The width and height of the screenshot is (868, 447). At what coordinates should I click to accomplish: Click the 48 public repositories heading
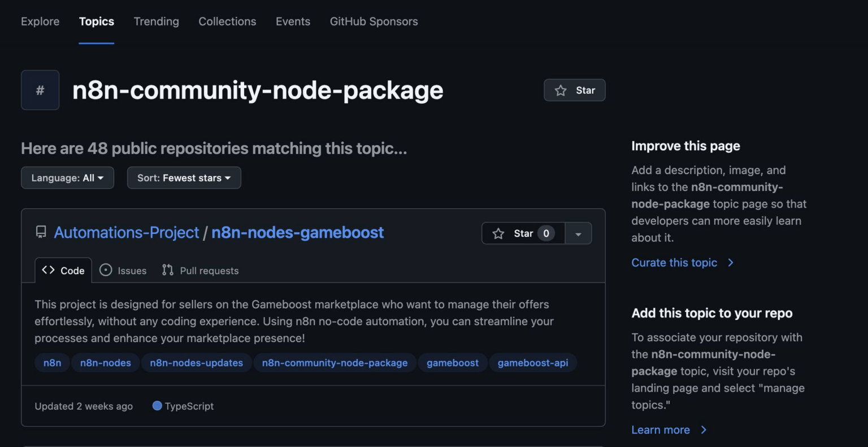(214, 148)
